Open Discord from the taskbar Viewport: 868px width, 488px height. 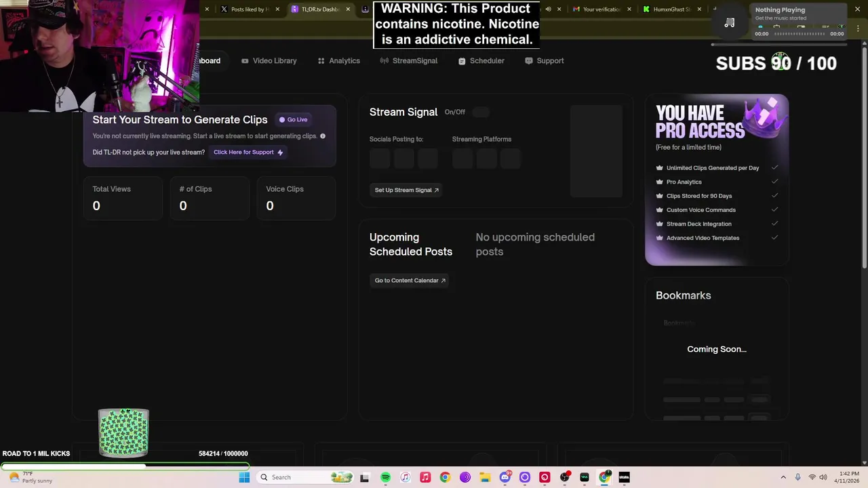coord(505,477)
